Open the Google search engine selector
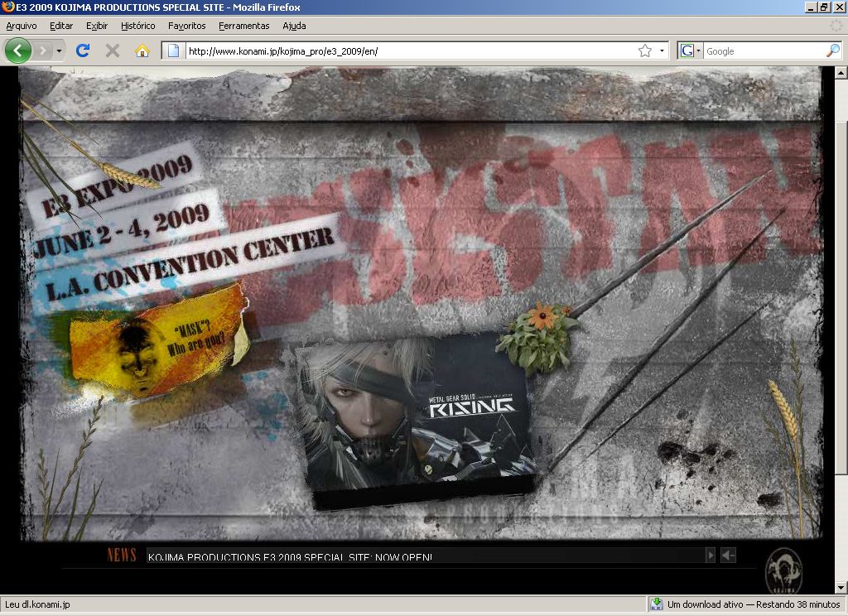This screenshot has width=848, height=616. [x=690, y=51]
